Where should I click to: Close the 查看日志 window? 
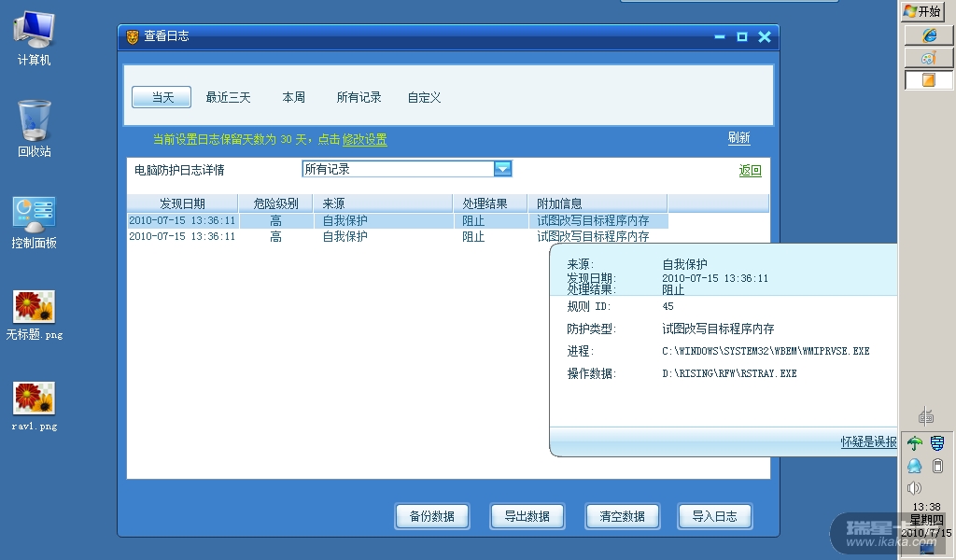765,37
